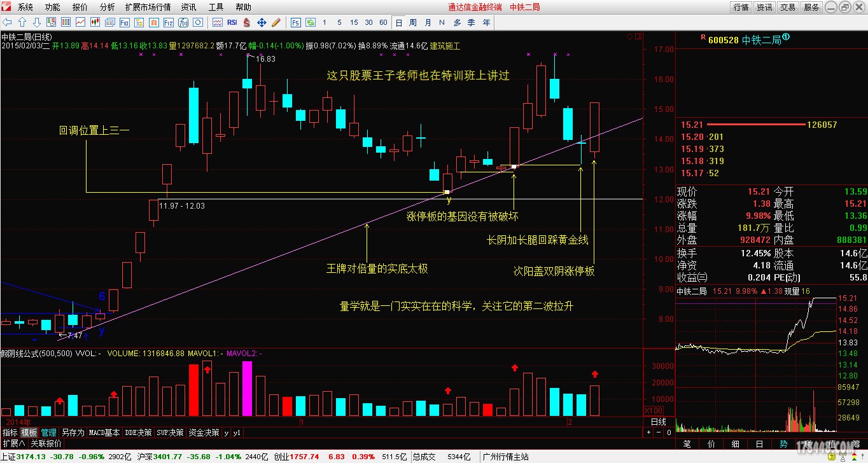Screen dimensions: 868x463
Task: Click the 行情 button at top right
Action: point(741,7)
